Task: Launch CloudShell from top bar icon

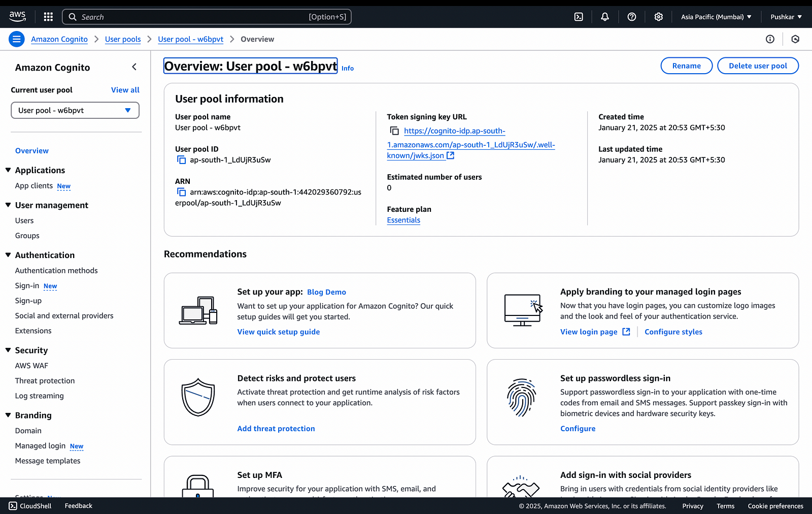Action: tap(579, 17)
